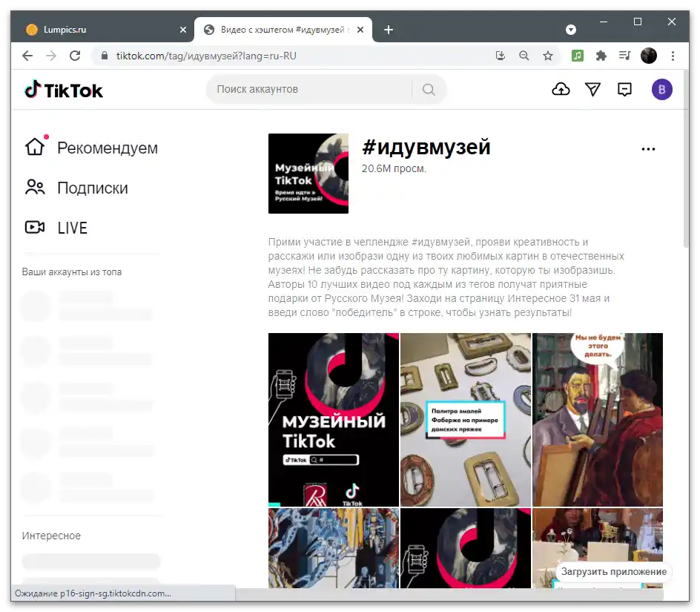
Task: Close the hashtag video tab
Action: (x=360, y=30)
